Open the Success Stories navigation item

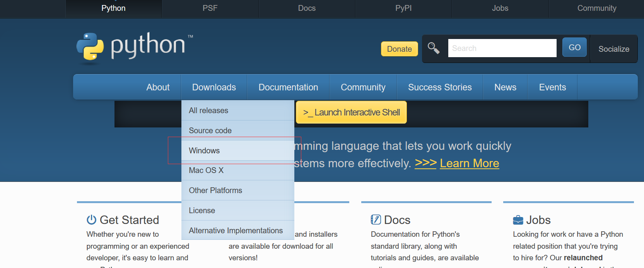pos(440,87)
